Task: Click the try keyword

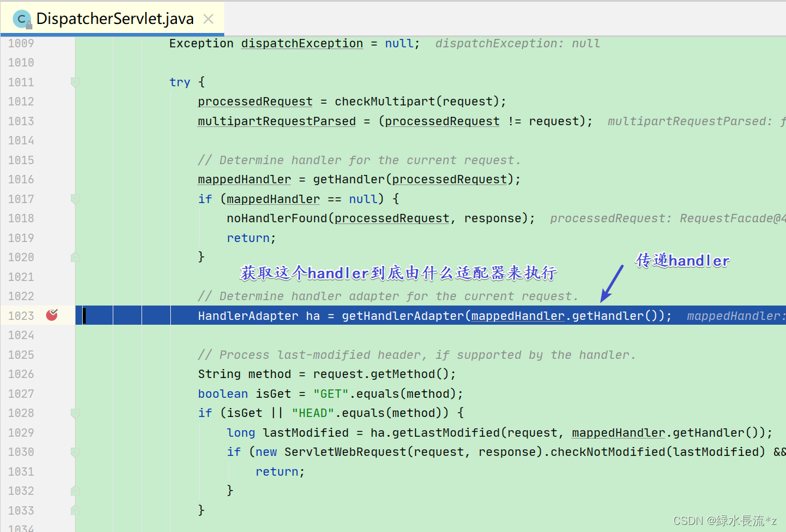Action: point(180,82)
